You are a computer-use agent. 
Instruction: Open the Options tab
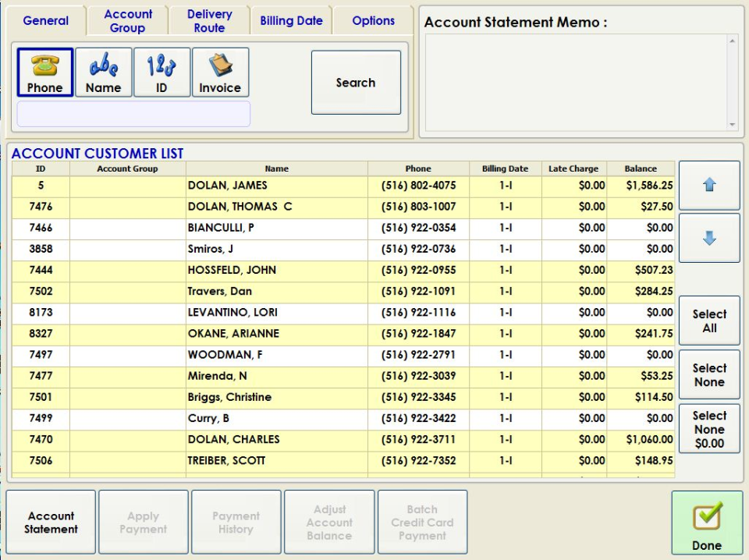[x=373, y=21]
